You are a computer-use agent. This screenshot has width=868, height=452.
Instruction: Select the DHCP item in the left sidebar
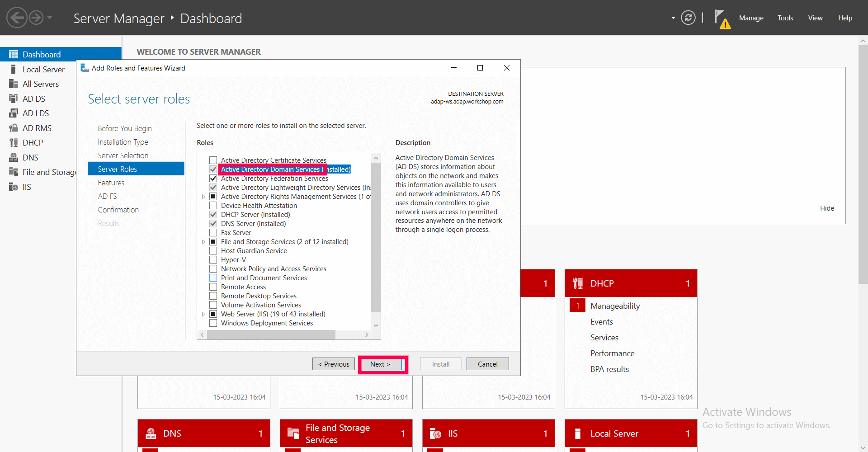pos(32,142)
